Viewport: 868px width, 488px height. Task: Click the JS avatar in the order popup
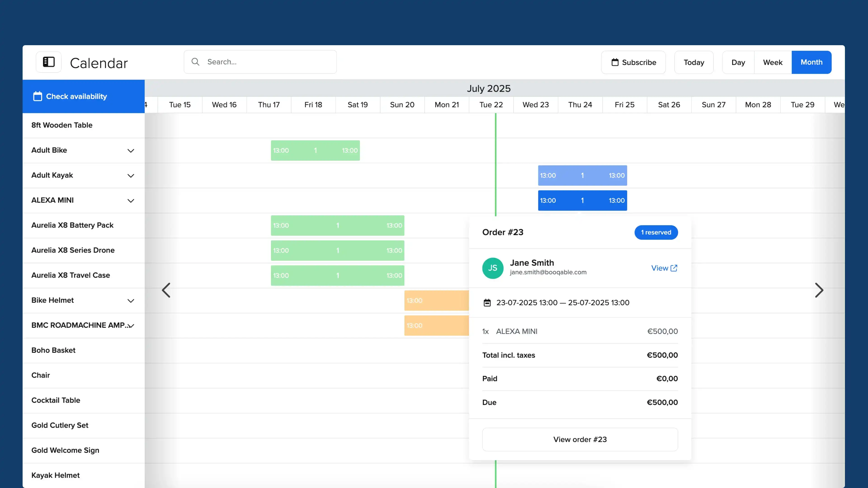click(493, 268)
